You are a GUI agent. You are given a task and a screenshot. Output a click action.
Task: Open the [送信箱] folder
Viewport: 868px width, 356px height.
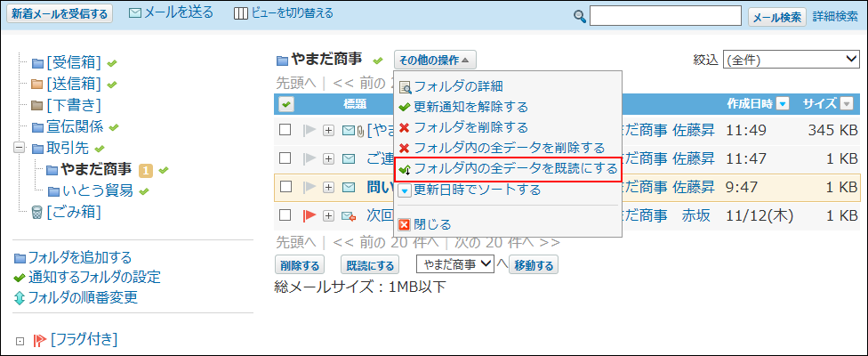click(74, 85)
